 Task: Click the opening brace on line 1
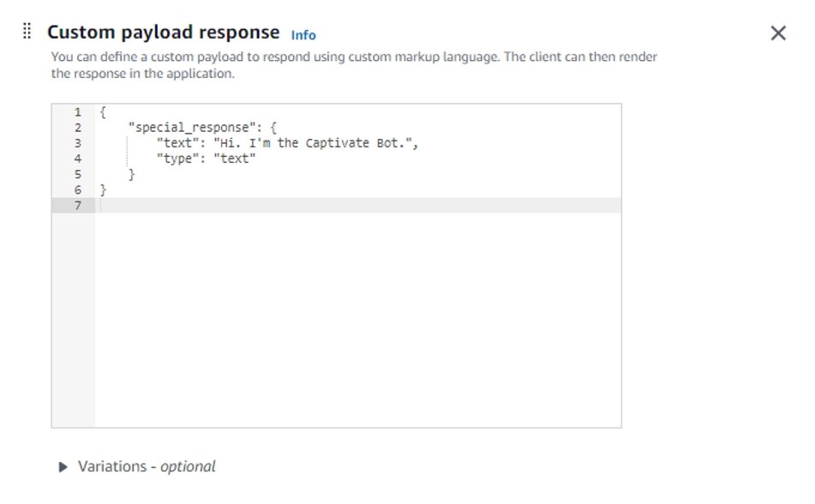(103, 112)
